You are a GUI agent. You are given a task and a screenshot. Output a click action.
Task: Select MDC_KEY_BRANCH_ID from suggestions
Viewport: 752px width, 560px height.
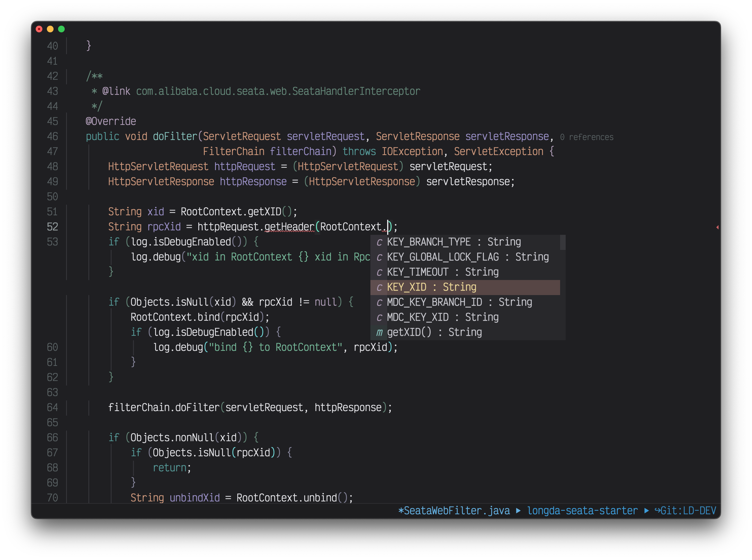(x=465, y=302)
